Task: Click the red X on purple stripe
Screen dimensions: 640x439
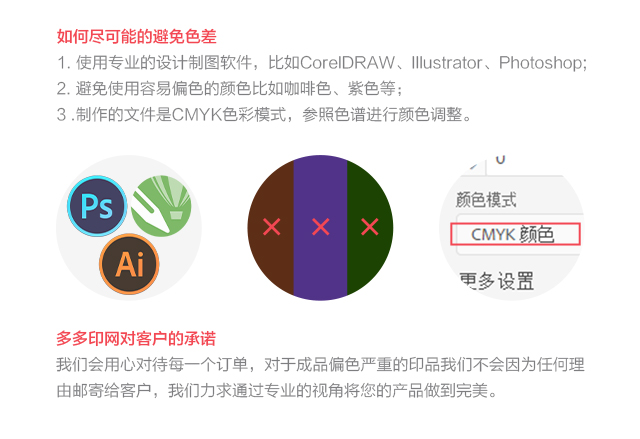Action: (x=320, y=227)
